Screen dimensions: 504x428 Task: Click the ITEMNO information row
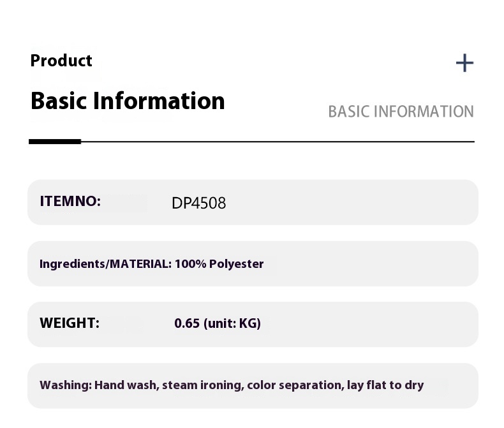pyautogui.click(x=253, y=202)
